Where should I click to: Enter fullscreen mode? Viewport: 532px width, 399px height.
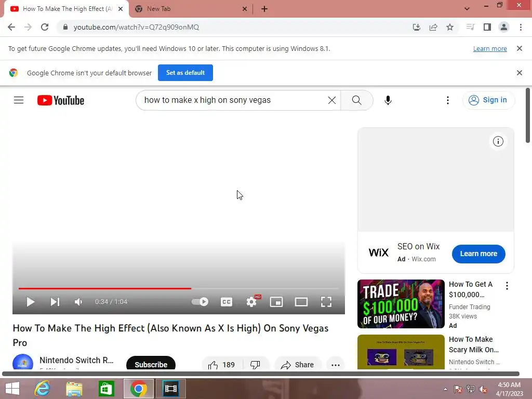pyautogui.click(x=326, y=302)
